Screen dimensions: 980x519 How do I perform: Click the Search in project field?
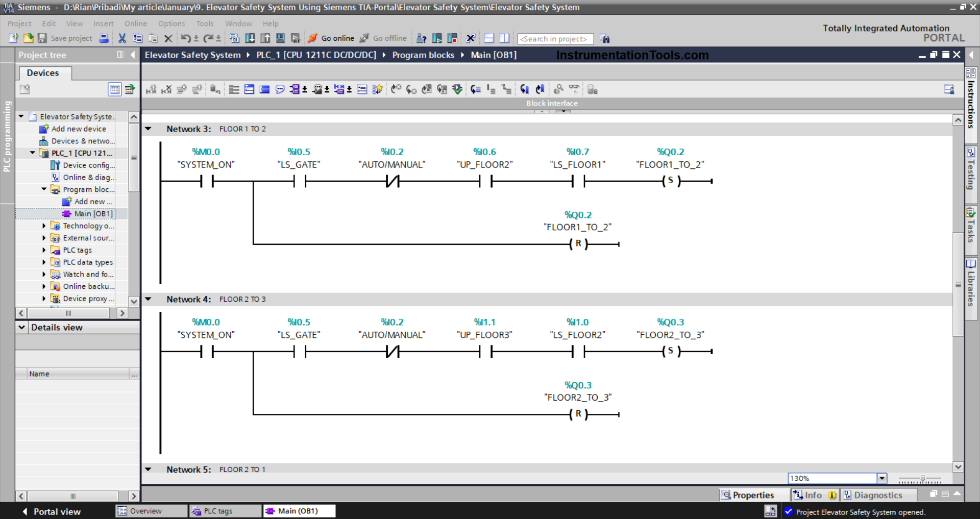[555, 39]
